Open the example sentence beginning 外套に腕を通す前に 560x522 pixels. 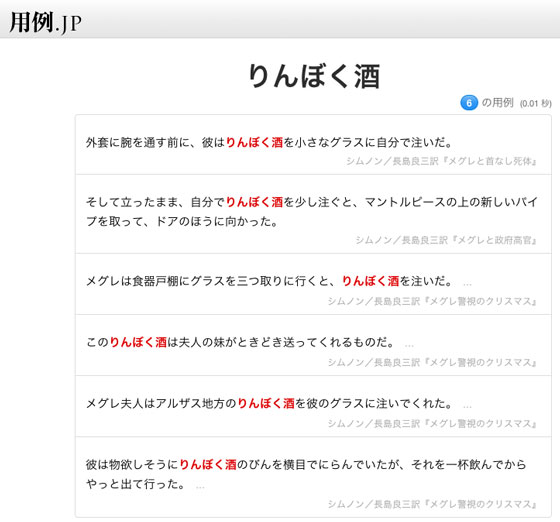click(x=270, y=142)
